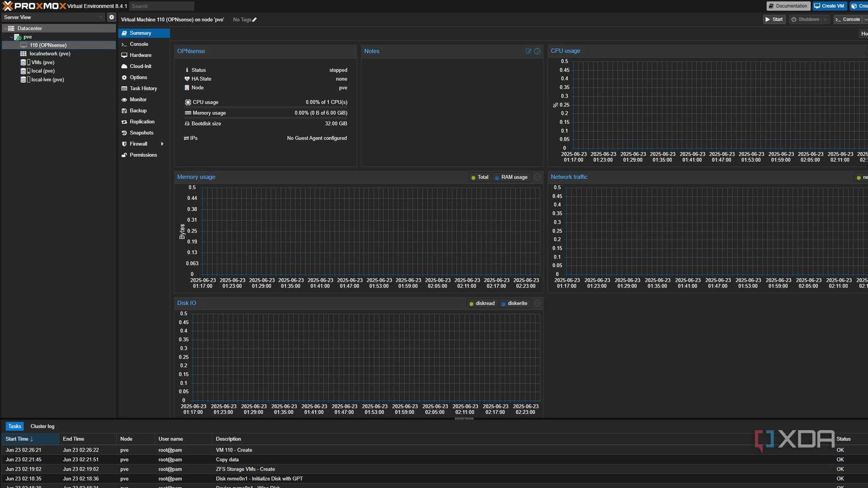Click the Hardware monitor icon
Image resolution: width=868 pixels, height=488 pixels.
[124, 55]
